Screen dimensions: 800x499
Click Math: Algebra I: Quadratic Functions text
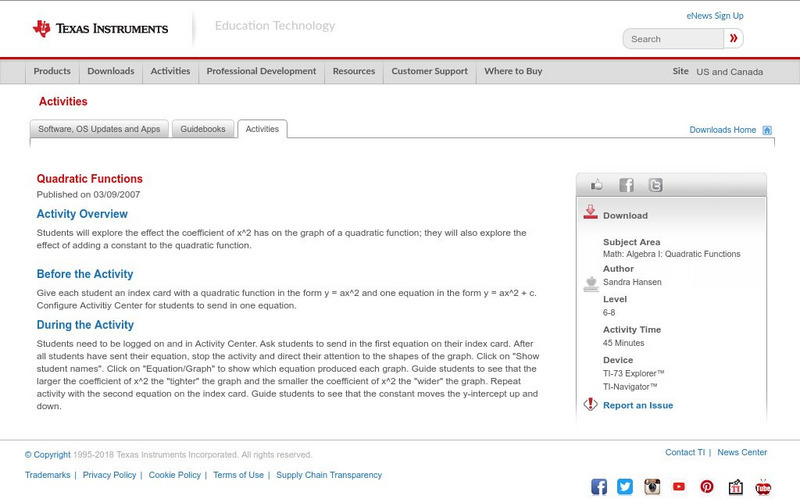[671, 254]
